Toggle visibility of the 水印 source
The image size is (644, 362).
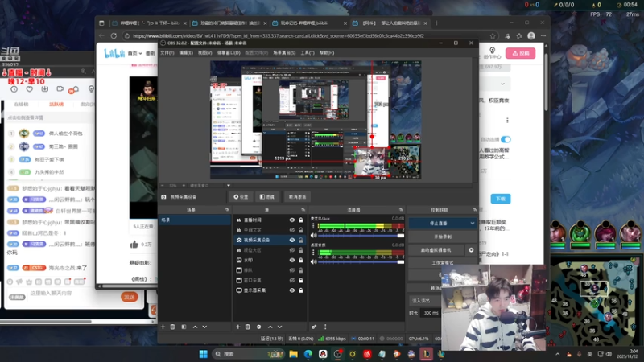(x=292, y=260)
